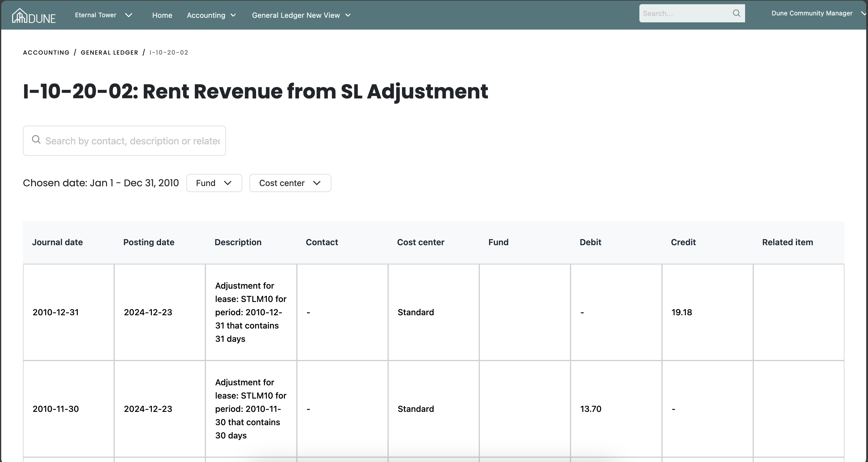Image resolution: width=868 pixels, height=462 pixels.
Task: Open the Accounting menu chevron
Action: (233, 15)
